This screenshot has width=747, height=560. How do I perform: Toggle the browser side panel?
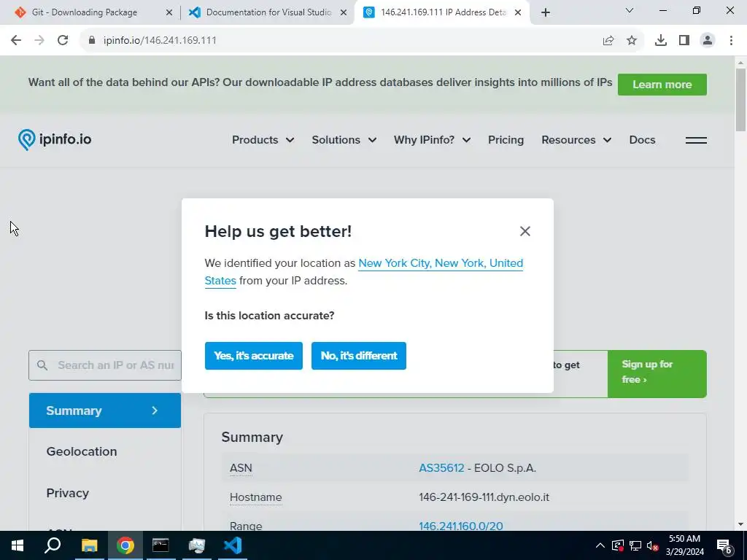(684, 41)
